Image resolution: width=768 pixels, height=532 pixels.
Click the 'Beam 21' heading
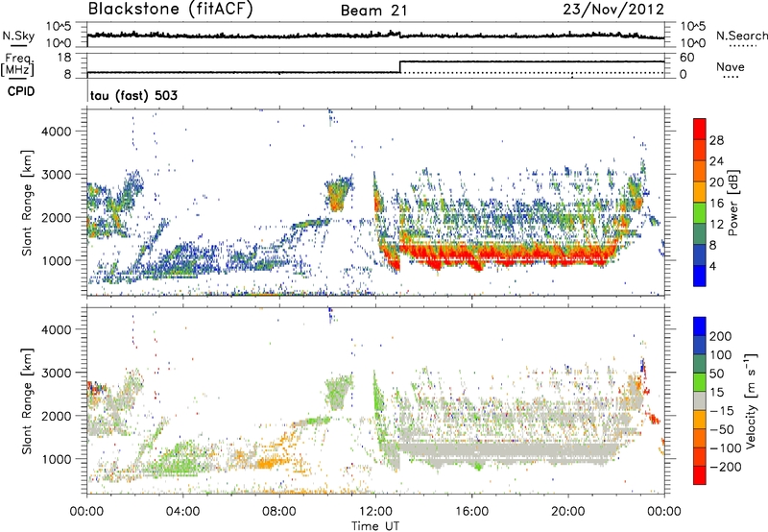coord(373,11)
